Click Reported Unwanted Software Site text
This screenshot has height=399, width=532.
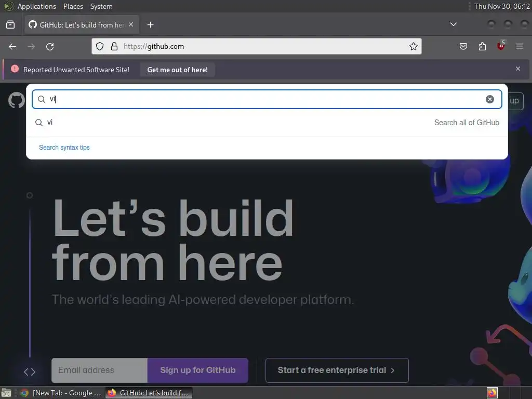click(76, 70)
